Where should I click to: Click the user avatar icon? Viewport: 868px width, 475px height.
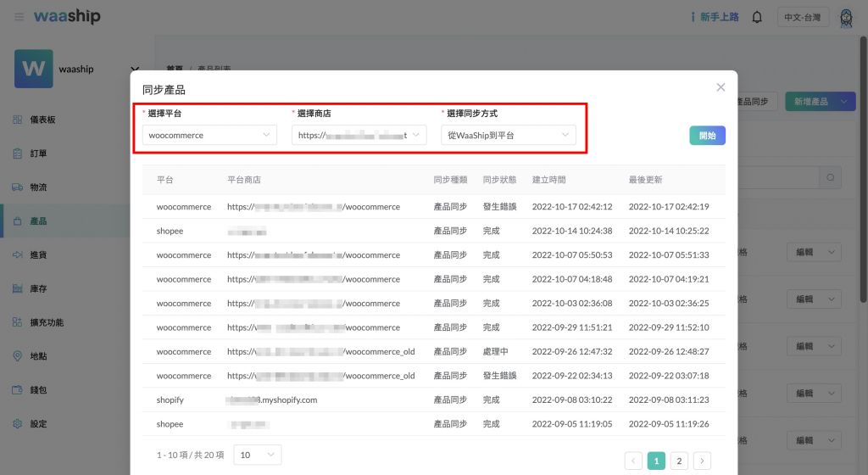coord(845,17)
